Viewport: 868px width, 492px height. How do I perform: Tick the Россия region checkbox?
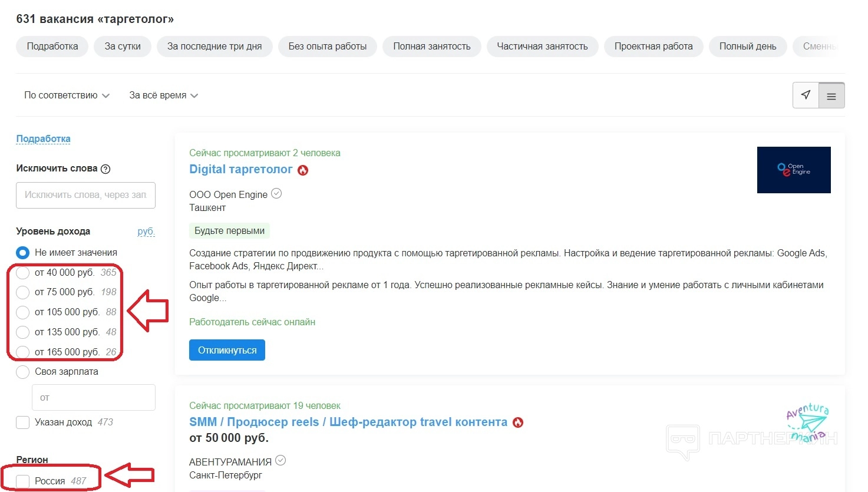click(x=23, y=481)
